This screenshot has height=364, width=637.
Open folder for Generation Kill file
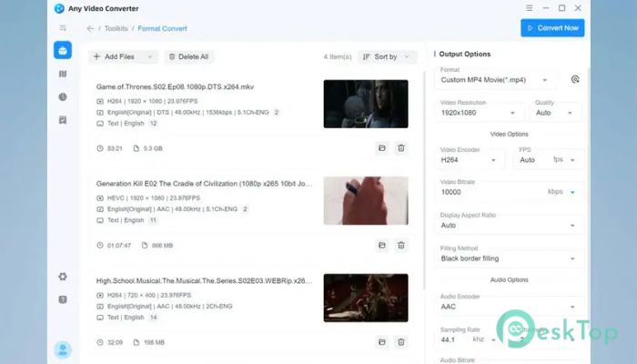click(382, 246)
